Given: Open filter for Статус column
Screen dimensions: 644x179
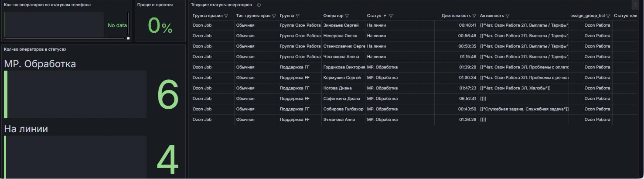Looking at the screenshot, I should coord(391,16).
